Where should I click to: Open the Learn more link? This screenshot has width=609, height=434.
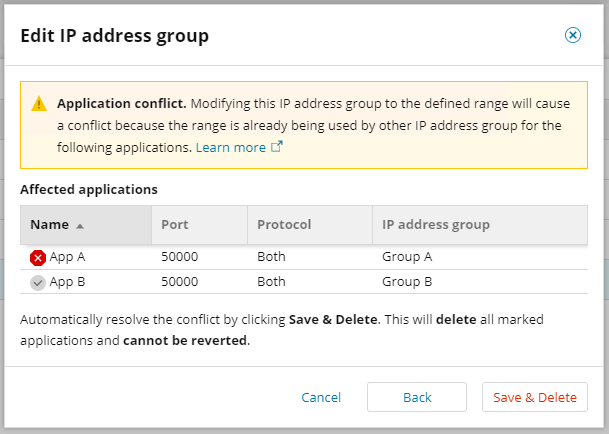[231, 147]
